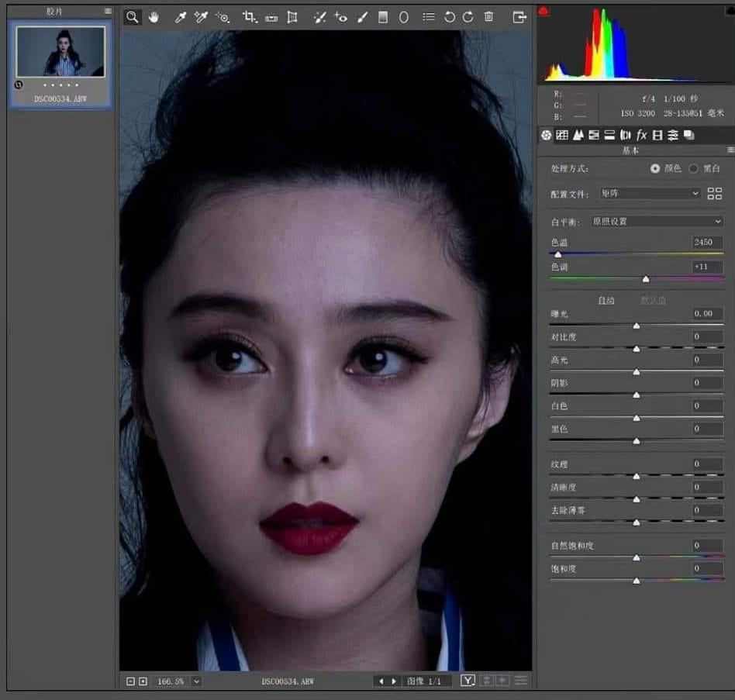Click the Delete image trash icon
This screenshot has height=700, width=735.
pos(488,16)
